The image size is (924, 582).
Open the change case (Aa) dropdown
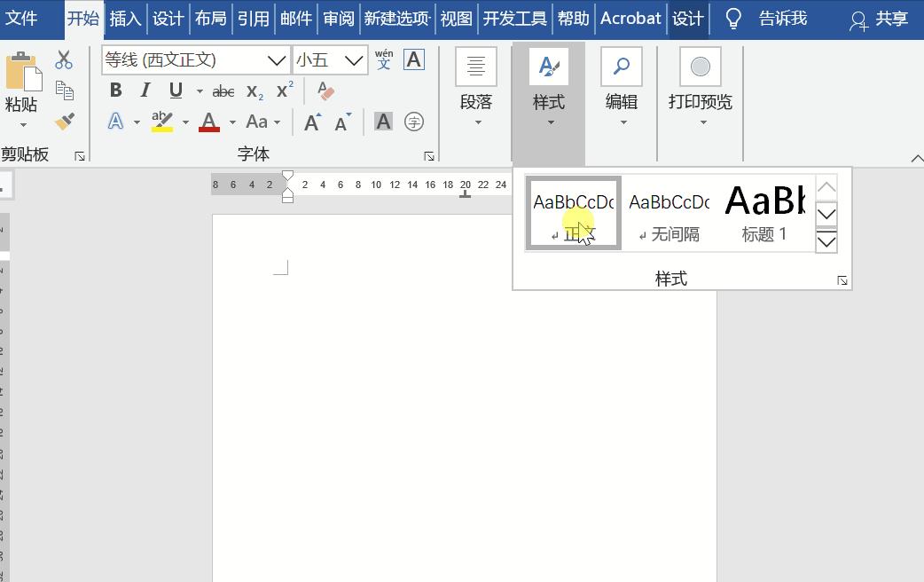coord(258,122)
